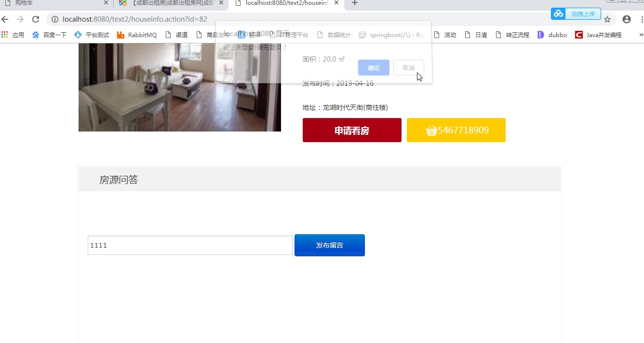Open the apartment photo thumbnail
This screenshot has height=343, width=644.
pos(180,87)
